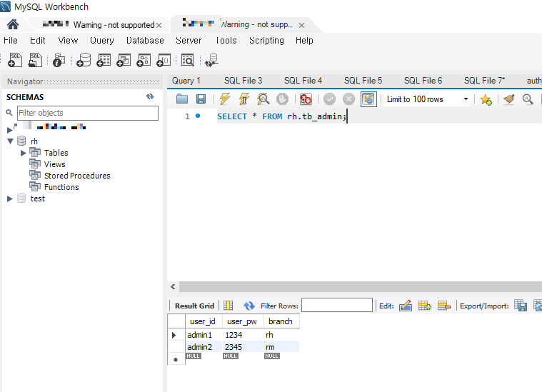Open script file in the editor
Viewport: 542px width, 392px height.
pos(182,99)
